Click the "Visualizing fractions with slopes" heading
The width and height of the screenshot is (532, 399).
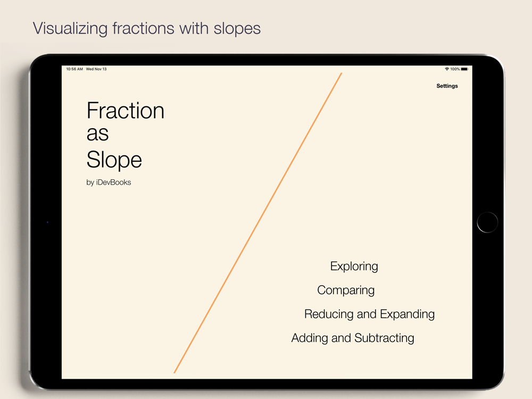(x=147, y=28)
